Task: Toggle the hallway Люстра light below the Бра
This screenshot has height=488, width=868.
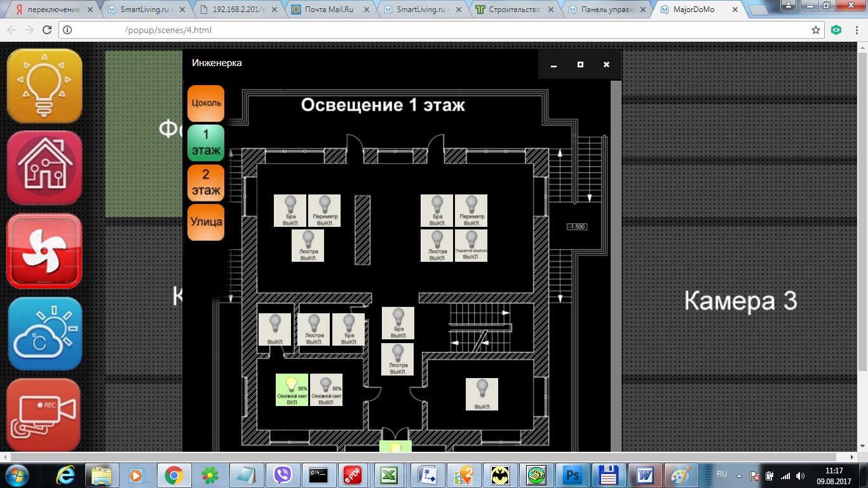Action: pos(398,360)
